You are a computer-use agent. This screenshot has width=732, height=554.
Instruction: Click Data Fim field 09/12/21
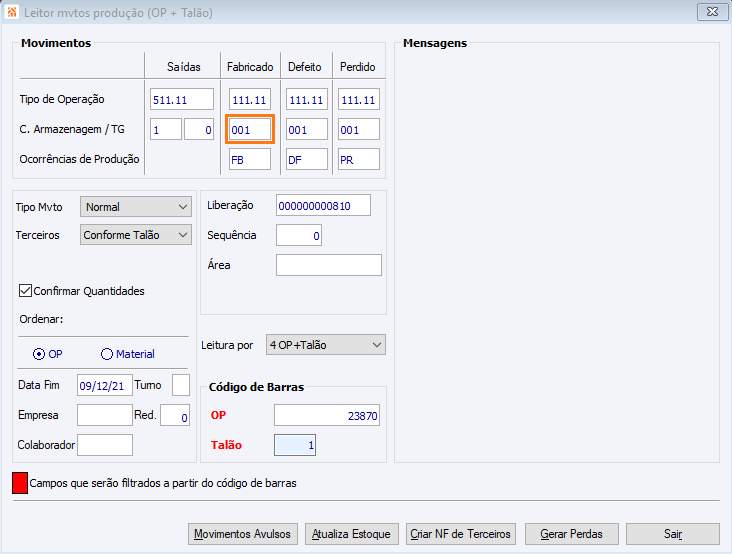click(105, 385)
